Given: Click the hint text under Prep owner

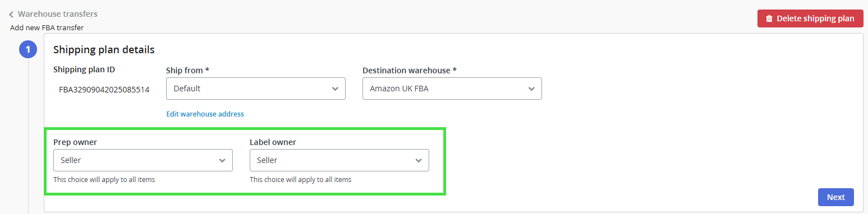Looking at the screenshot, I should point(104,180).
